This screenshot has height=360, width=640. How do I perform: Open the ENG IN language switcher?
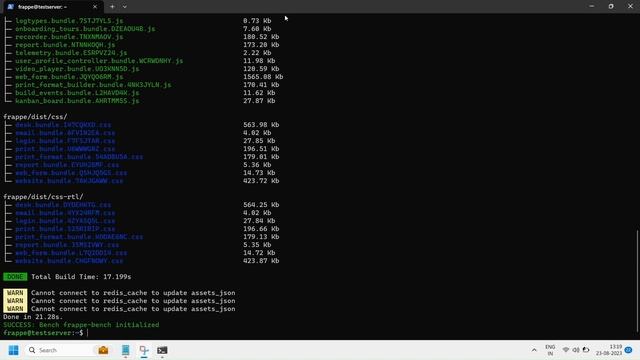pos(550,350)
